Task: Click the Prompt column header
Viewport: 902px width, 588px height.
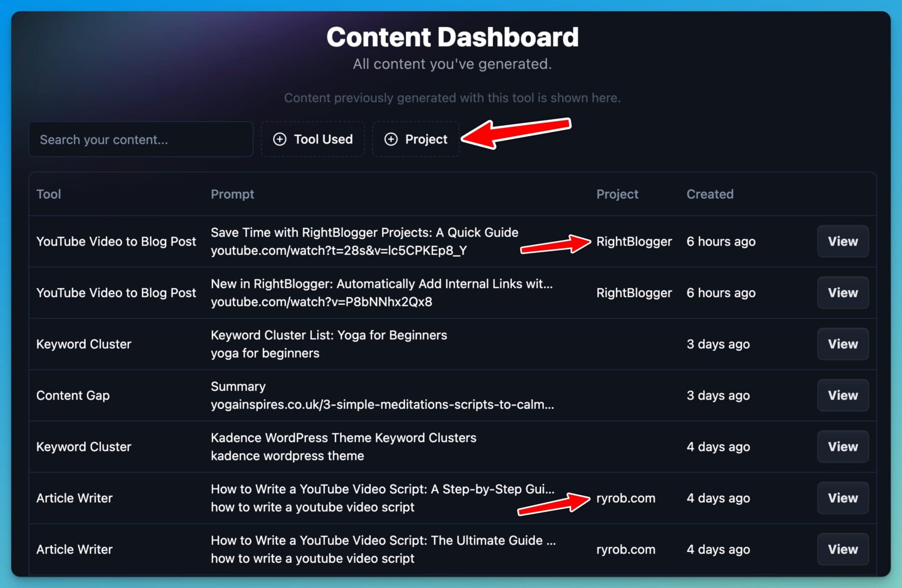Action: (233, 194)
